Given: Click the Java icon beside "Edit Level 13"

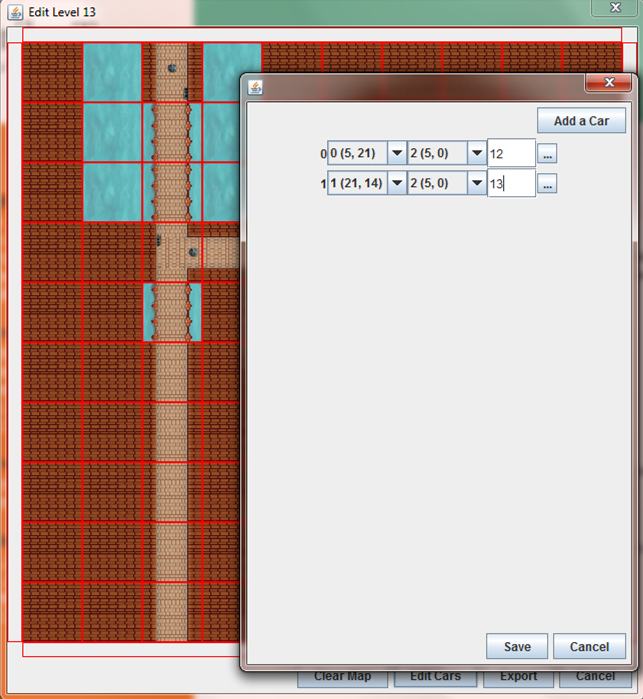Looking at the screenshot, I should coord(15,13).
